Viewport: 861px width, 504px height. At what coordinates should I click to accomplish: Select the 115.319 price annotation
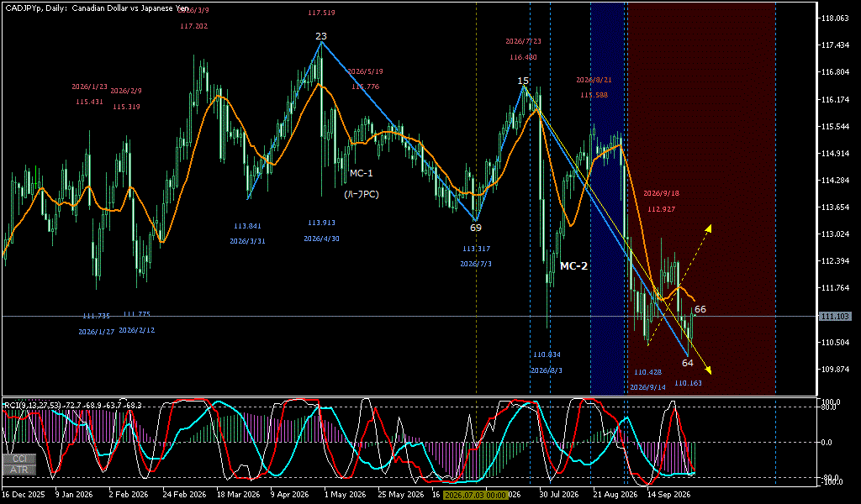(x=126, y=107)
